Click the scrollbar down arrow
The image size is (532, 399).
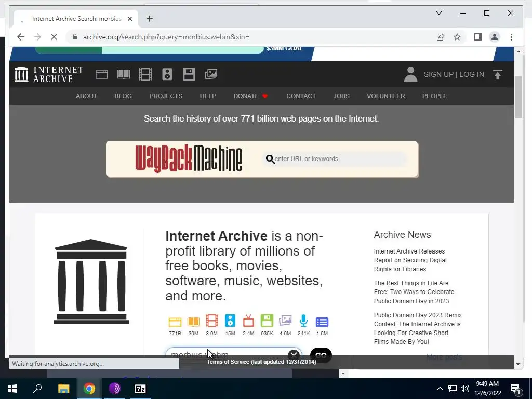[518, 364]
